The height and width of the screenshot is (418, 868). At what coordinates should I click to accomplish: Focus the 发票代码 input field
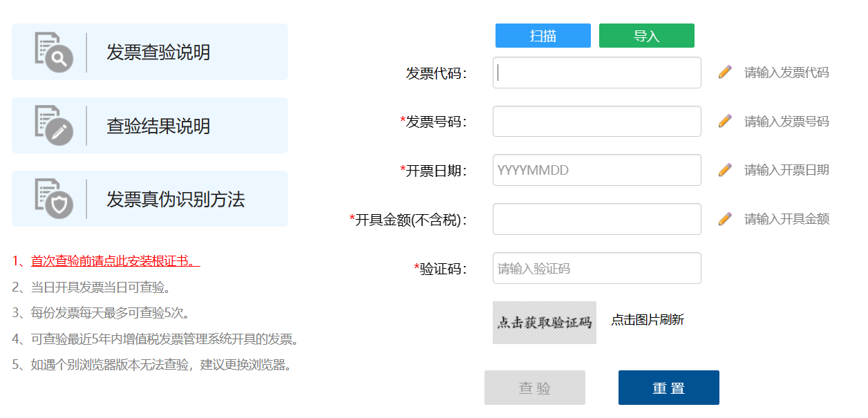tap(597, 73)
